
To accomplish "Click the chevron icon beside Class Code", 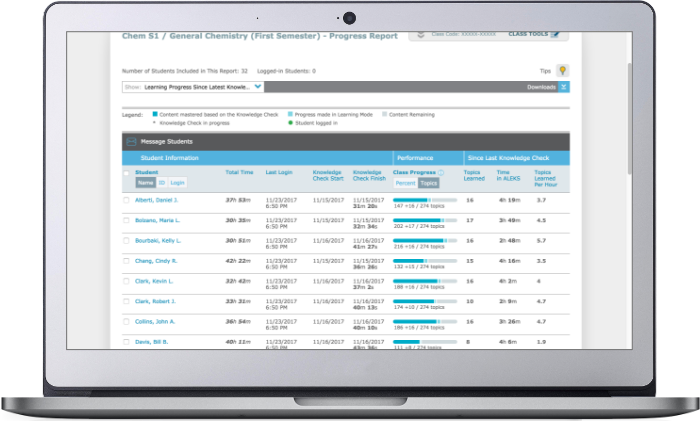I will click(x=419, y=34).
